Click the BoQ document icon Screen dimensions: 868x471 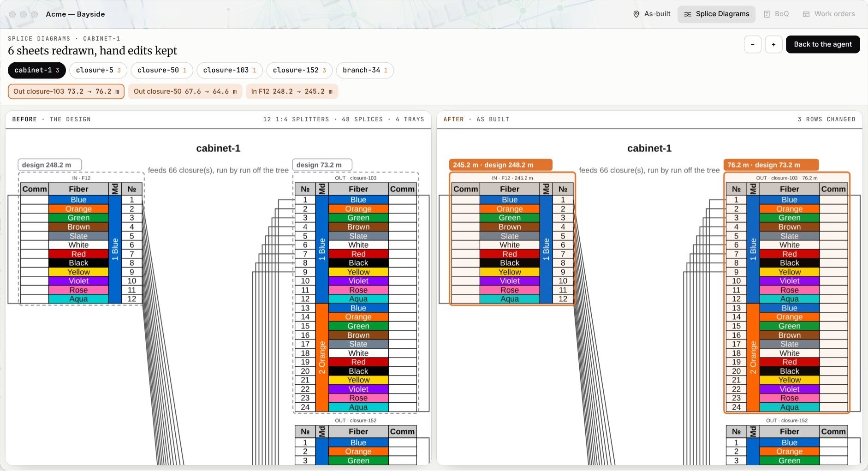click(x=767, y=14)
